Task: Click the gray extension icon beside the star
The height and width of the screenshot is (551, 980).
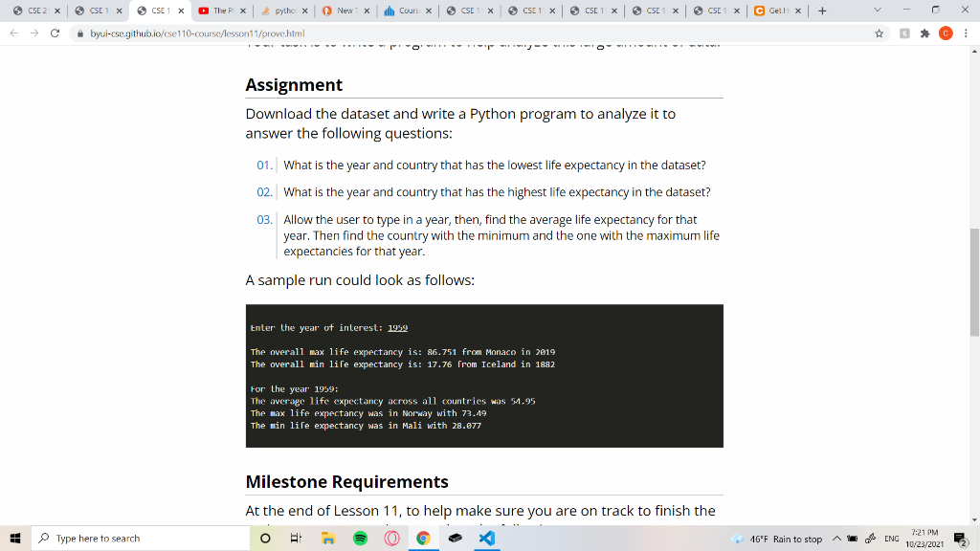Action: point(904,33)
